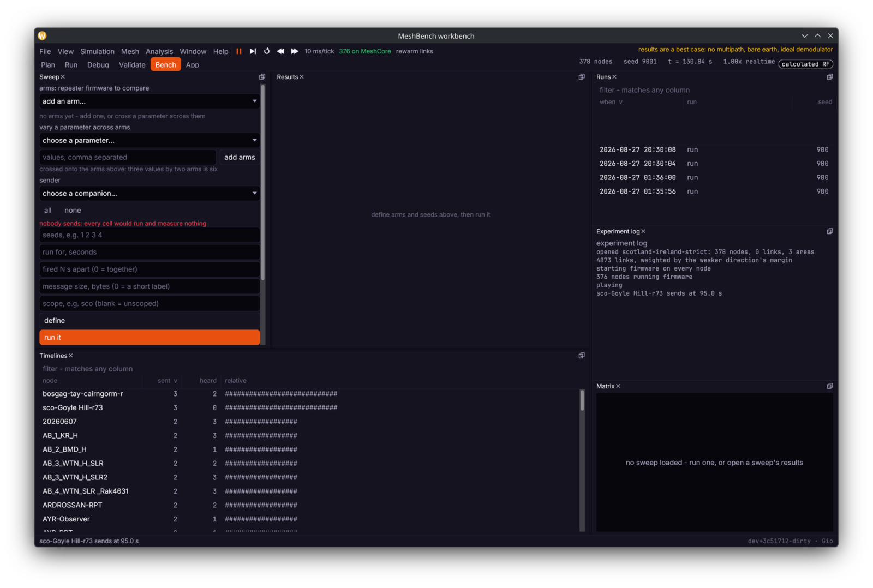Viewport: 873px width, 588px height.
Task: Sort Timelines by the 'sent' column
Action: 168,381
